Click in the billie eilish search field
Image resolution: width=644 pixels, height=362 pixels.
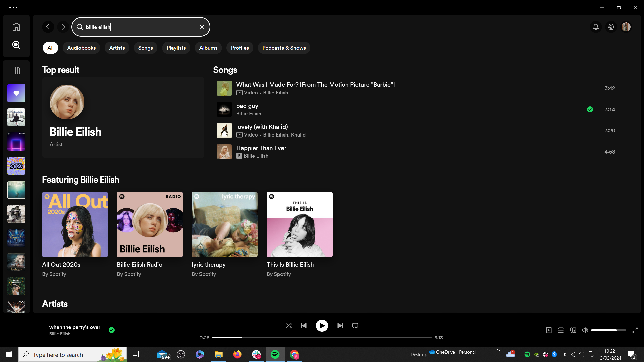[x=141, y=27]
